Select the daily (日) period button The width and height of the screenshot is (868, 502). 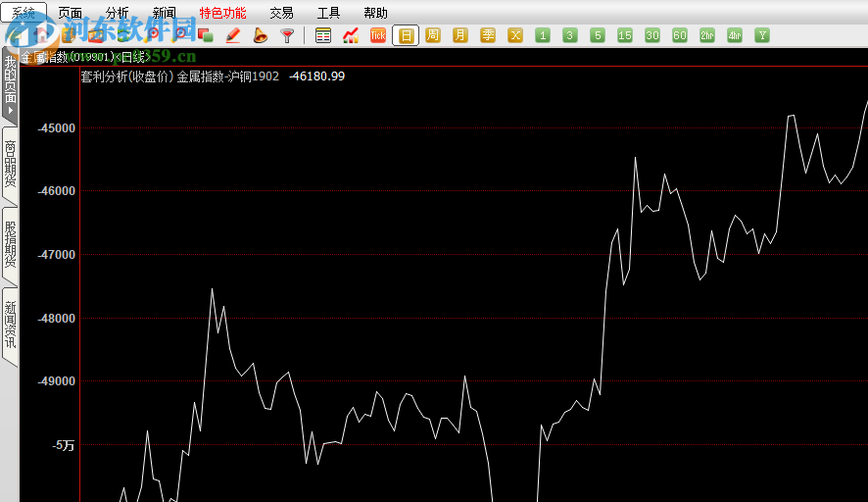(x=406, y=35)
